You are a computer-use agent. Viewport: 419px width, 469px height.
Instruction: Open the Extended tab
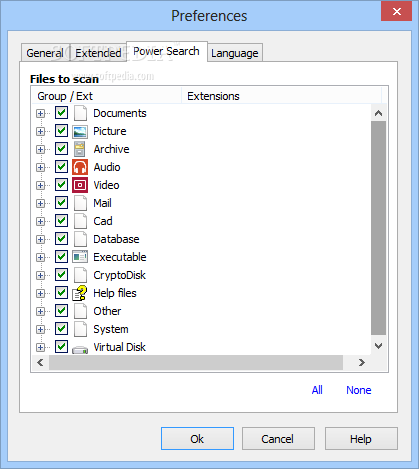pyautogui.click(x=98, y=53)
